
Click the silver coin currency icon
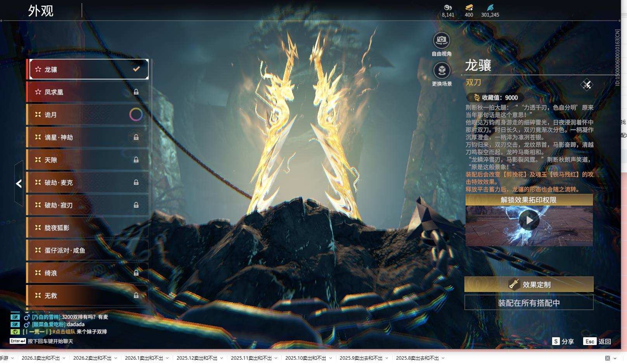448,7
